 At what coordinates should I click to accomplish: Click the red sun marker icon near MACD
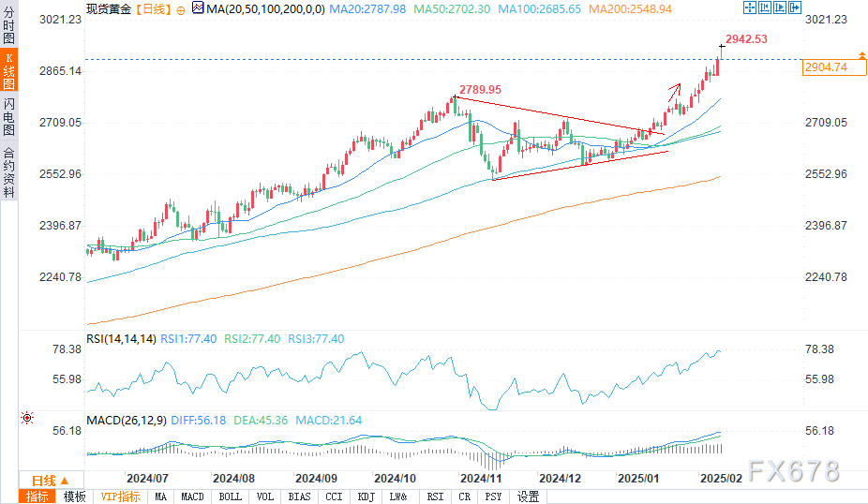(27, 418)
